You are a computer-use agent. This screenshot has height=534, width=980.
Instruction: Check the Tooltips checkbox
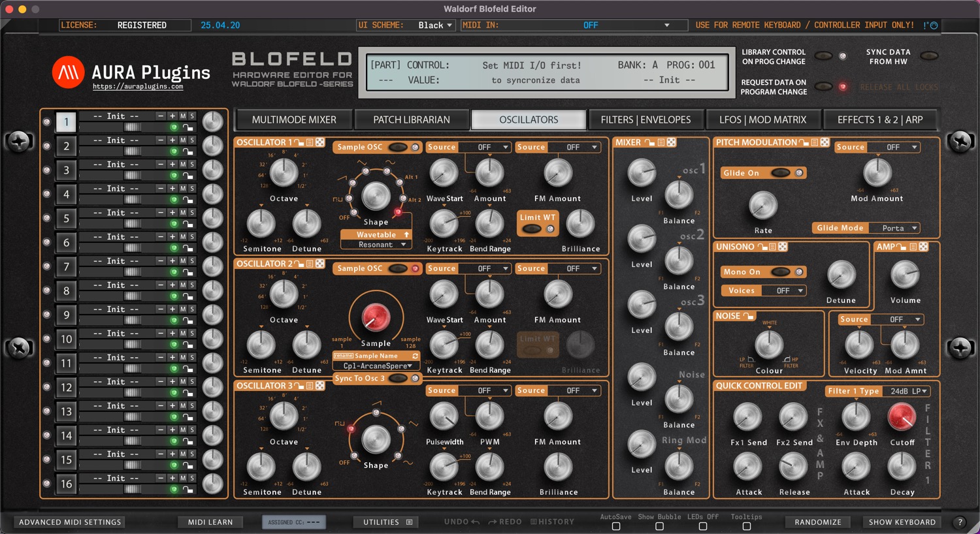point(746,526)
